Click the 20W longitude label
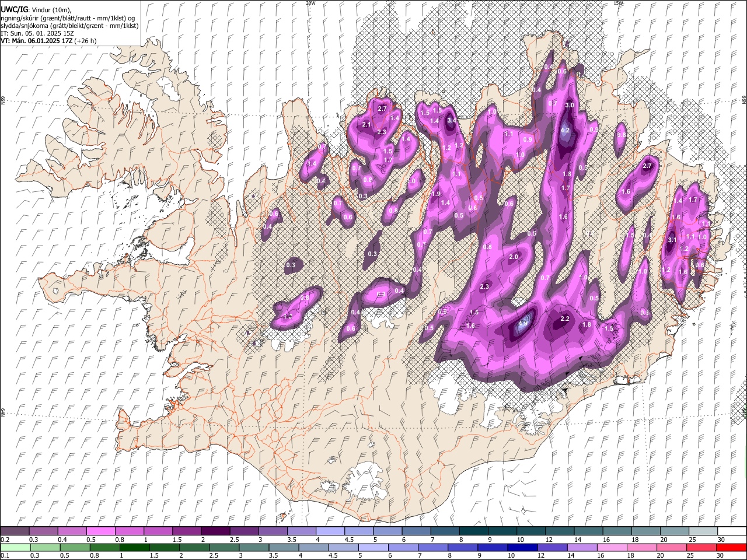Screen dimensions: 747x560 [x=310, y=3]
